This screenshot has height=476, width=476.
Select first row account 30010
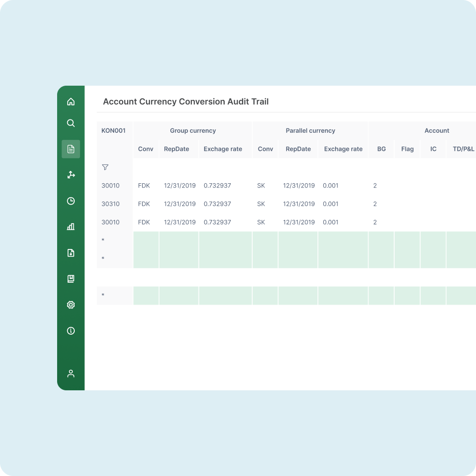(x=110, y=186)
